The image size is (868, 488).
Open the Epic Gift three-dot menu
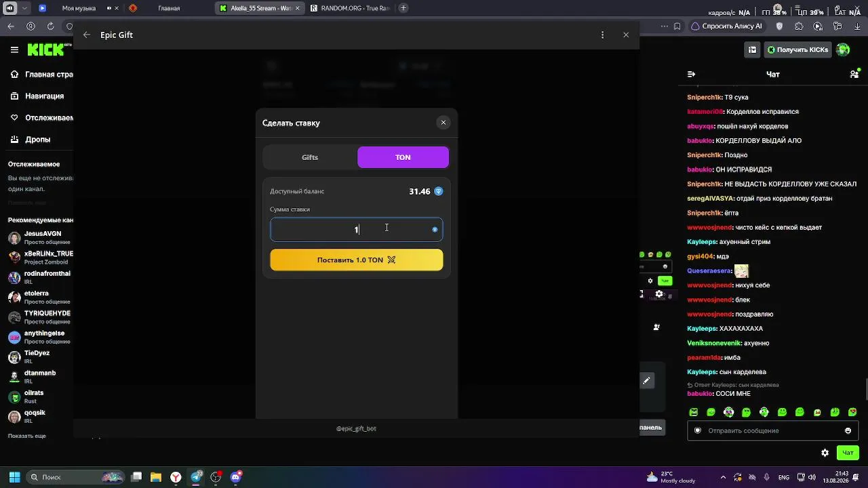602,35
